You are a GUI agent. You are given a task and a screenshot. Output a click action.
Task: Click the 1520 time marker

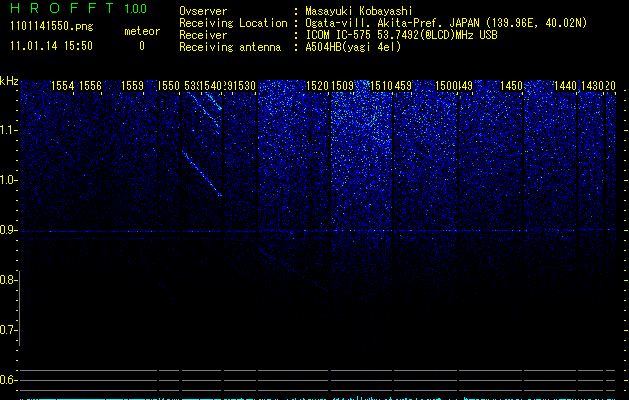point(317,86)
